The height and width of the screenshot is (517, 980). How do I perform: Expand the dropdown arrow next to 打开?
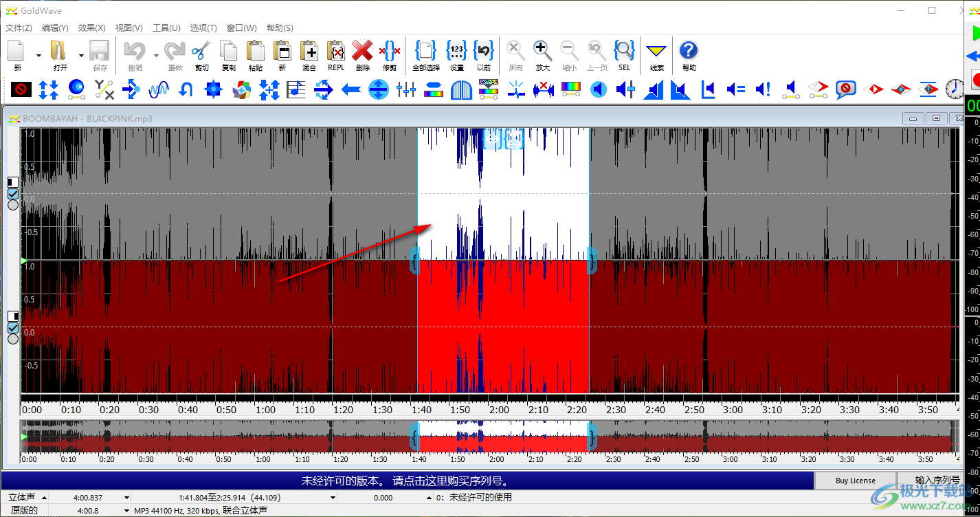click(x=82, y=56)
